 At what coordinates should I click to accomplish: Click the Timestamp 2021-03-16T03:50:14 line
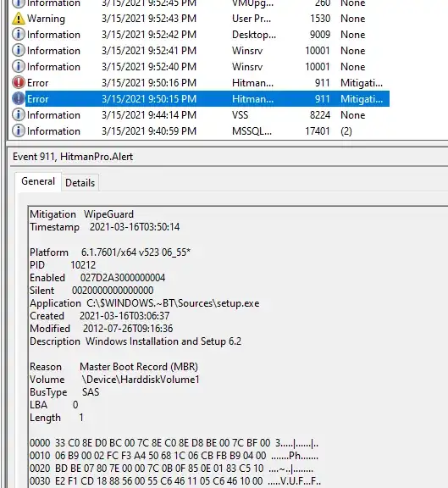(104, 227)
